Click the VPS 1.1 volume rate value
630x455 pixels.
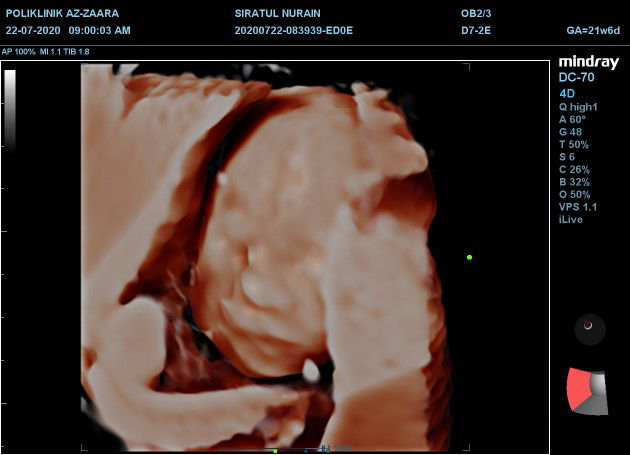pyautogui.click(x=577, y=207)
